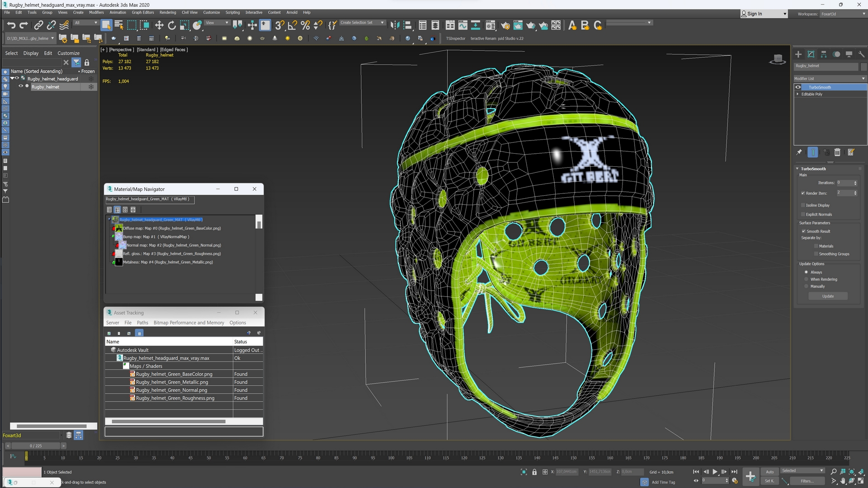Image resolution: width=868 pixels, height=488 pixels.
Task: Enable Isoline Display checkbox
Action: (803, 205)
